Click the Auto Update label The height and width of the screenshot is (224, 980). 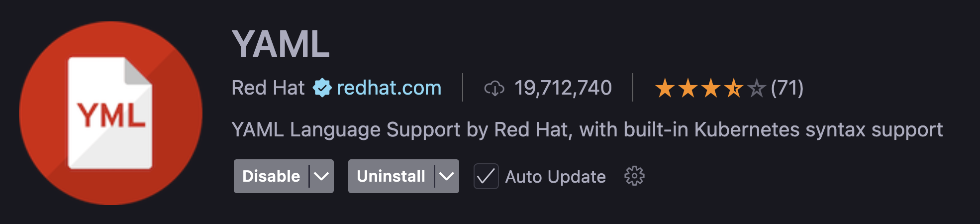555,177
